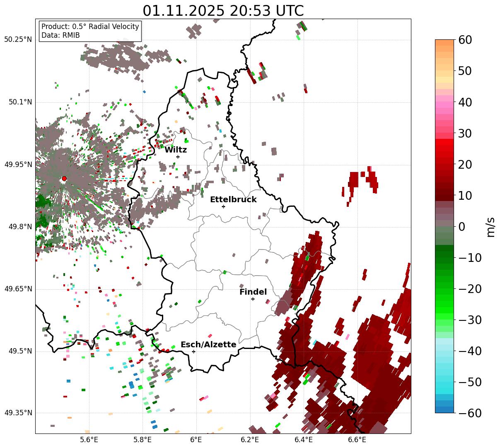The image size is (500, 448).
Task: Click the 5.6°E longitude label
Action: 89,440
